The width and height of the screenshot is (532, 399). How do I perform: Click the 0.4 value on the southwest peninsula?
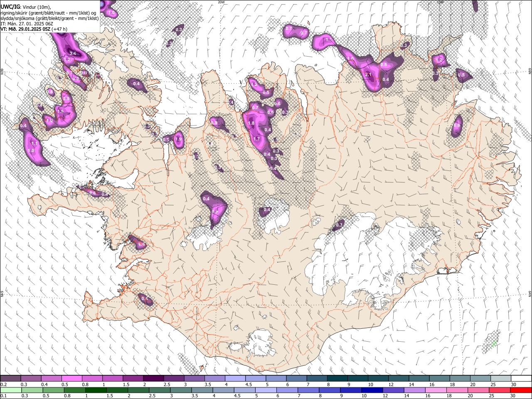coord(145,298)
